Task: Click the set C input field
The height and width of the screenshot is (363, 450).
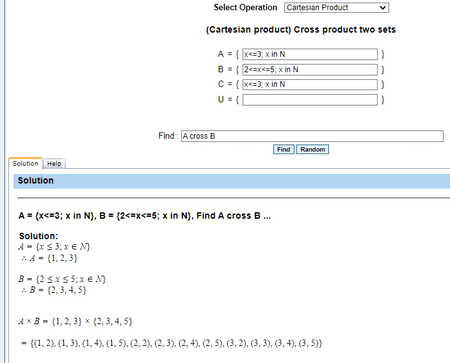Action: click(310, 84)
